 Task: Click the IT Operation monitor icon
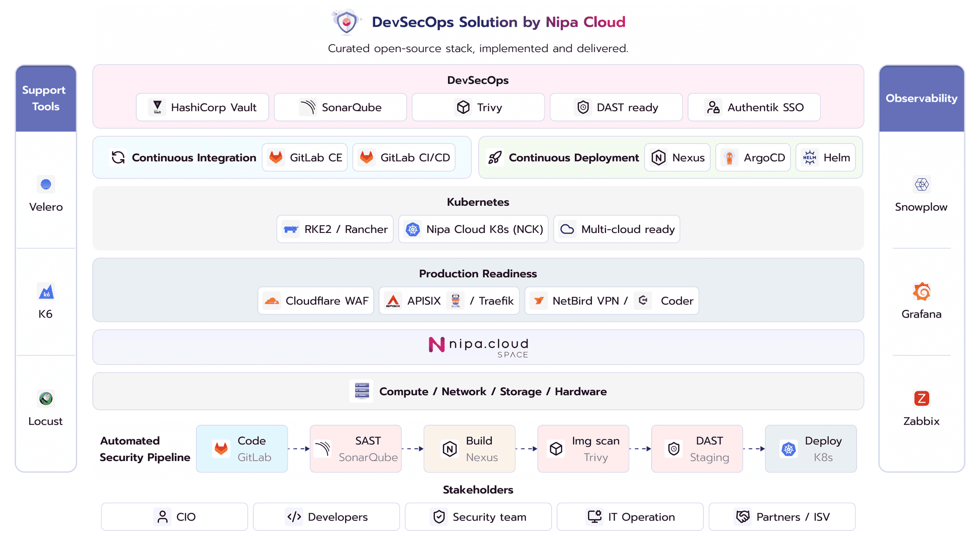(594, 517)
